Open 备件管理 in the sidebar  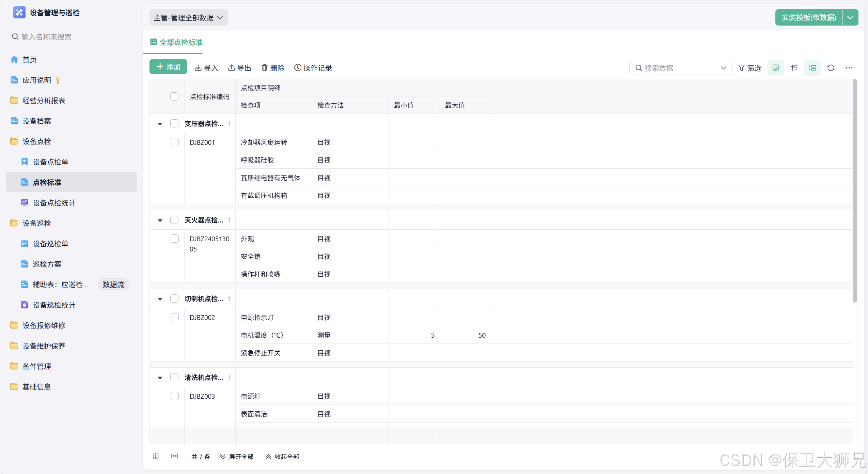click(x=72, y=366)
